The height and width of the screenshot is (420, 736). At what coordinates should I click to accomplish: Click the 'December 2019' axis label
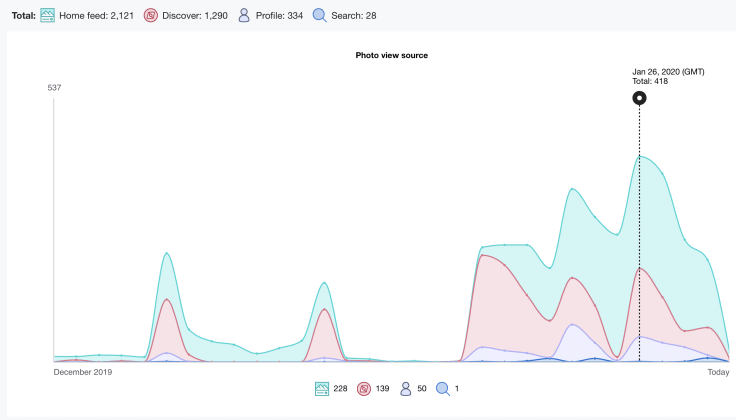click(x=83, y=372)
